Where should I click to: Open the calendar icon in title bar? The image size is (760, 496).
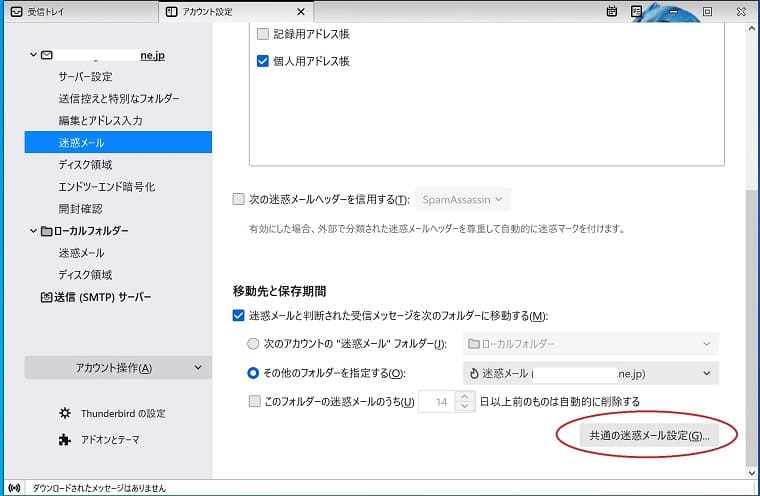[x=612, y=11]
